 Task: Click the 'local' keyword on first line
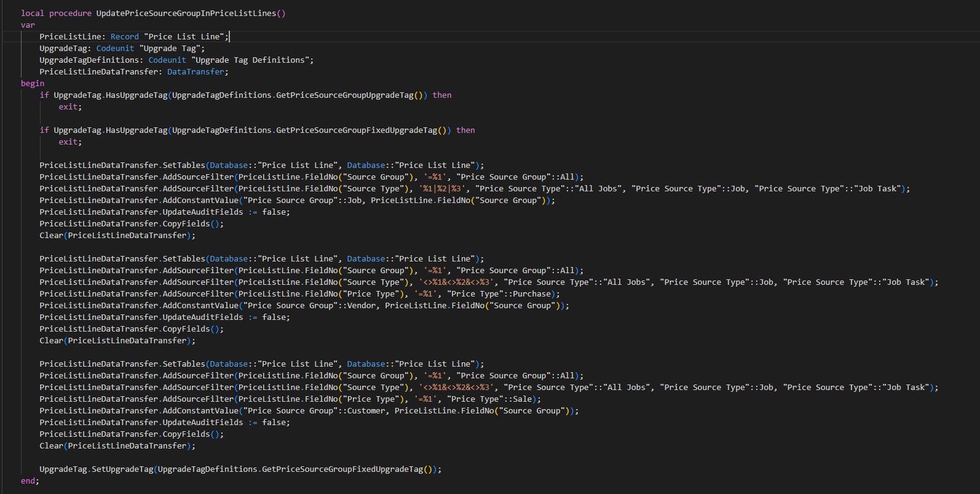point(32,13)
